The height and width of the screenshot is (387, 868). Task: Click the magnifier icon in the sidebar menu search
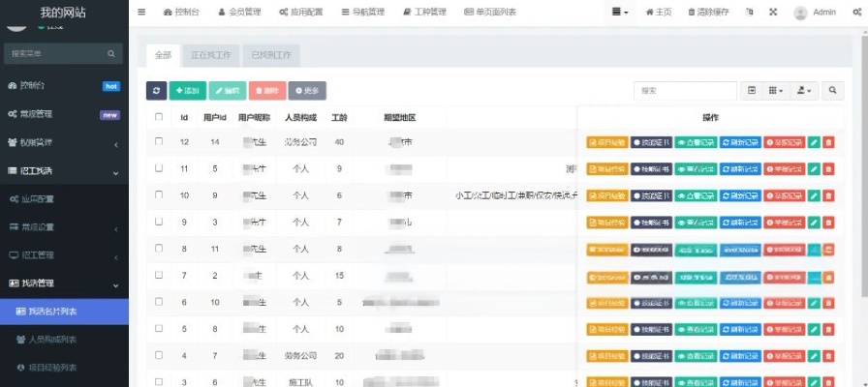pyautogui.click(x=111, y=53)
